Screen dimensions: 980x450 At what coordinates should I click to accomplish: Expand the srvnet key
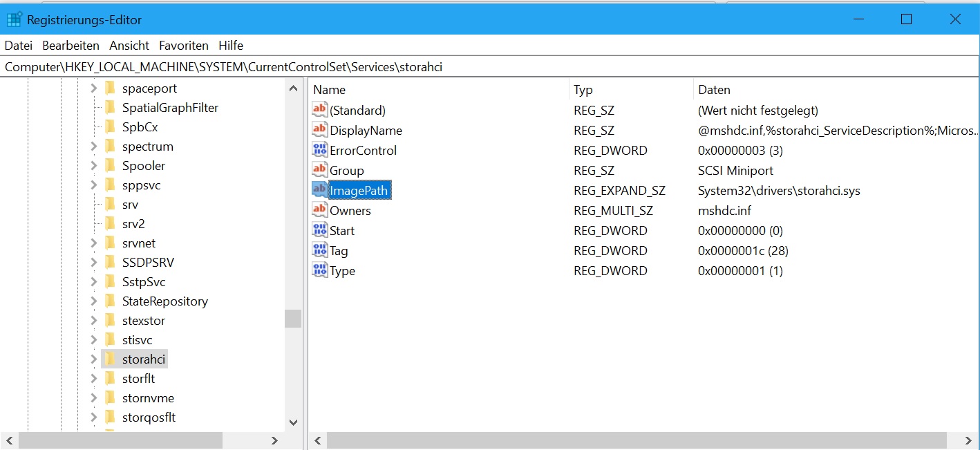point(94,243)
